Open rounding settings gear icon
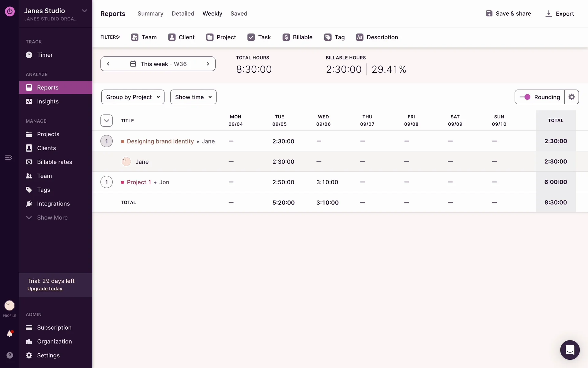 click(571, 97)
